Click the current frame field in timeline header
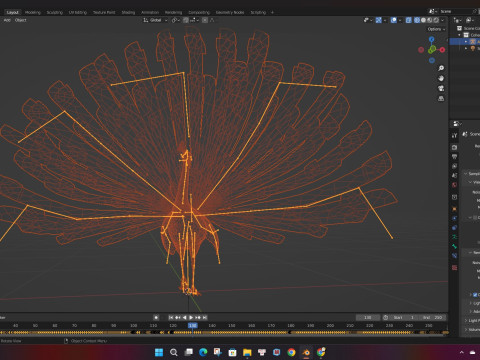480x360 pixels. pos(367,317)
